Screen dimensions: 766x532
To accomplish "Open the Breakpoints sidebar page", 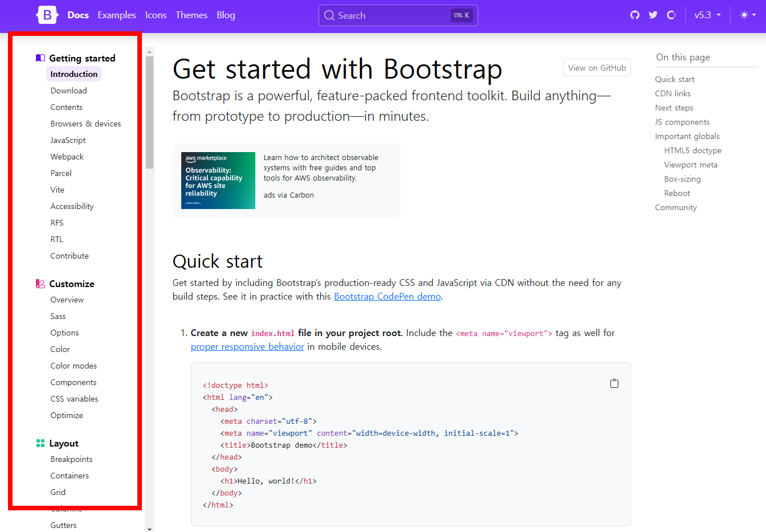I will click(x=71, y=459).
